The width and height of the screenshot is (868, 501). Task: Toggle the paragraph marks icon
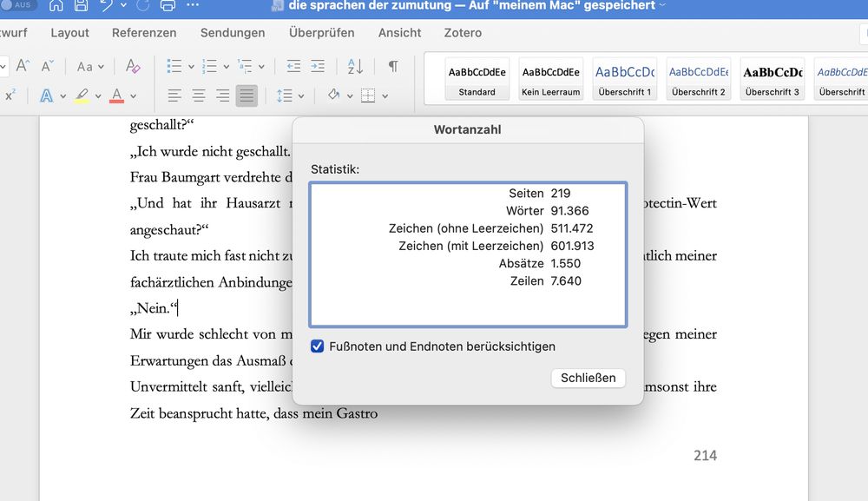[x=393, y=66]
